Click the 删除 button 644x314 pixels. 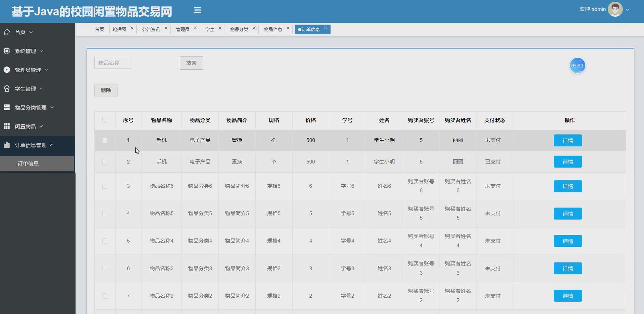click(x=106, y=90)
